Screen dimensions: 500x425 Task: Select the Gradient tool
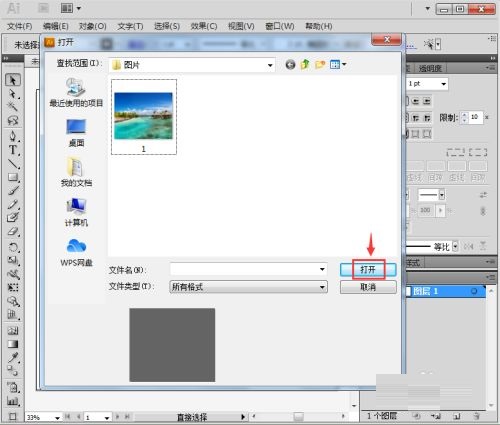[13, 344]
